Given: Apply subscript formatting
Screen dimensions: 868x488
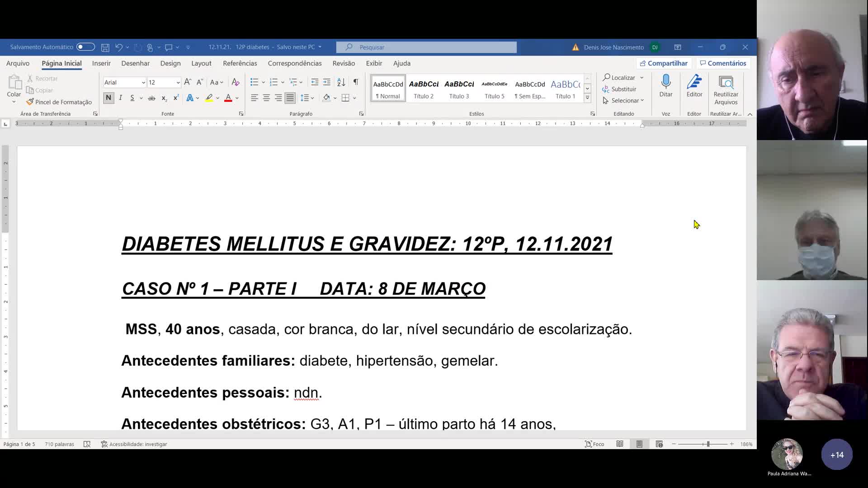Looking at the screenshot, I should [x=164, y=98].
